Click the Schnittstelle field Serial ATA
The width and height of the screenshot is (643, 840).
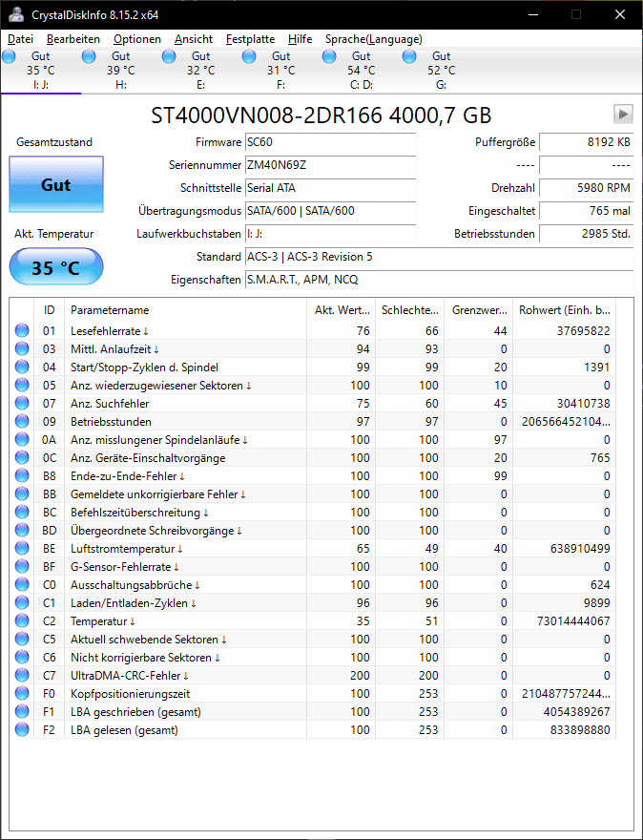coord(330,188)
